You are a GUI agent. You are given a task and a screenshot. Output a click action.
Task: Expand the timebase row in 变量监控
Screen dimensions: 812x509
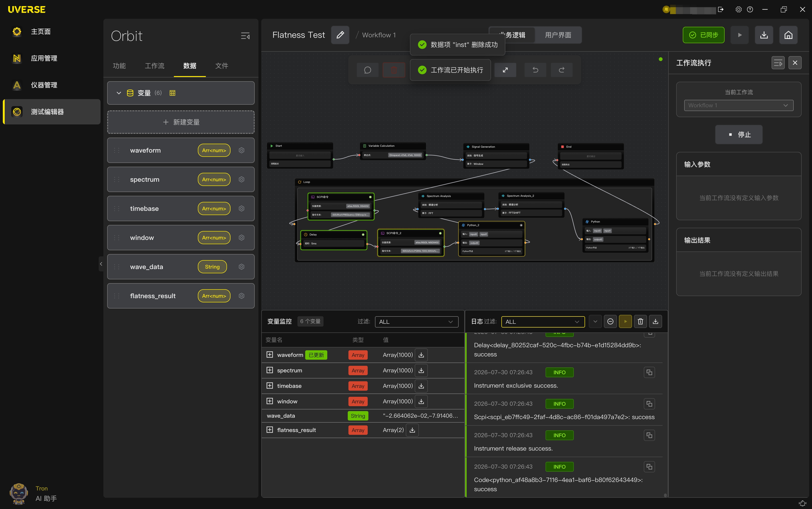pyautogui.click(x=270, y=386)
